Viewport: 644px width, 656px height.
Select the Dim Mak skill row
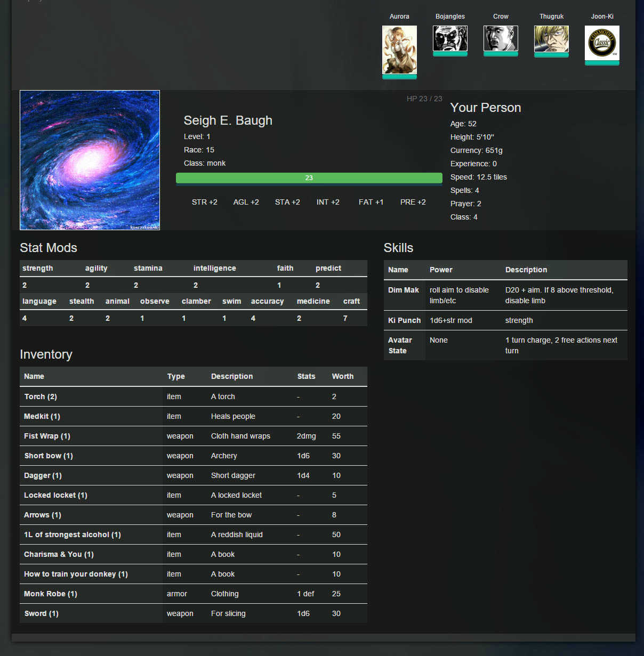(x=404, y=290)
